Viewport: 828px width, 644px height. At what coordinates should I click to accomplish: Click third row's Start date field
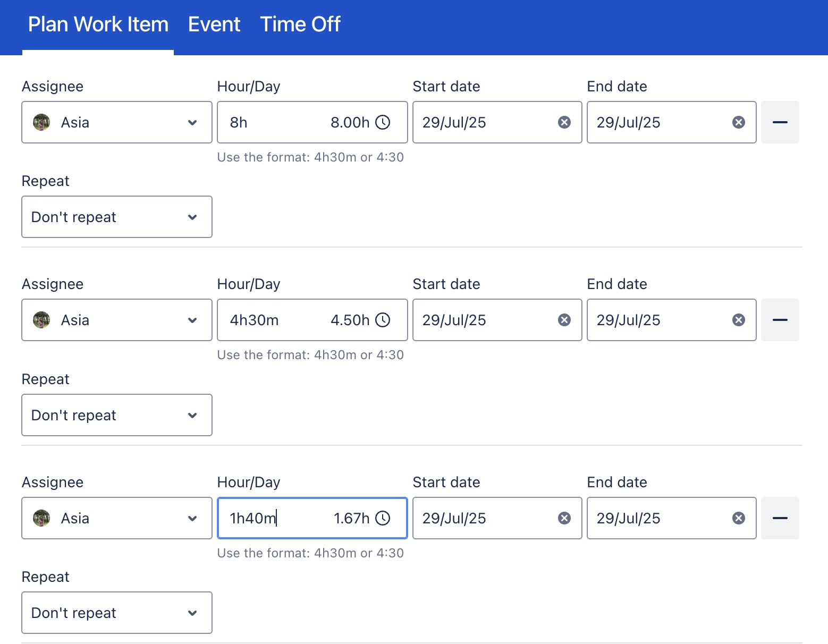[x=484, y=518]
